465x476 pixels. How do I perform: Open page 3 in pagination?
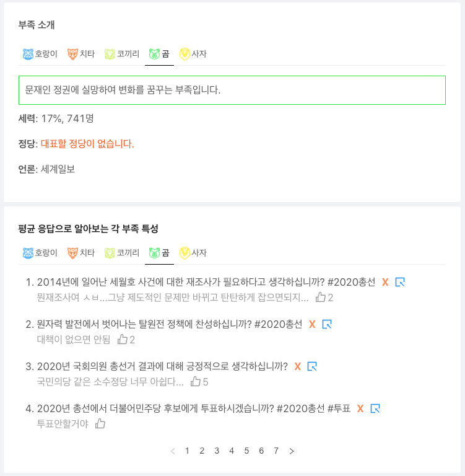(x=217, y=451)
